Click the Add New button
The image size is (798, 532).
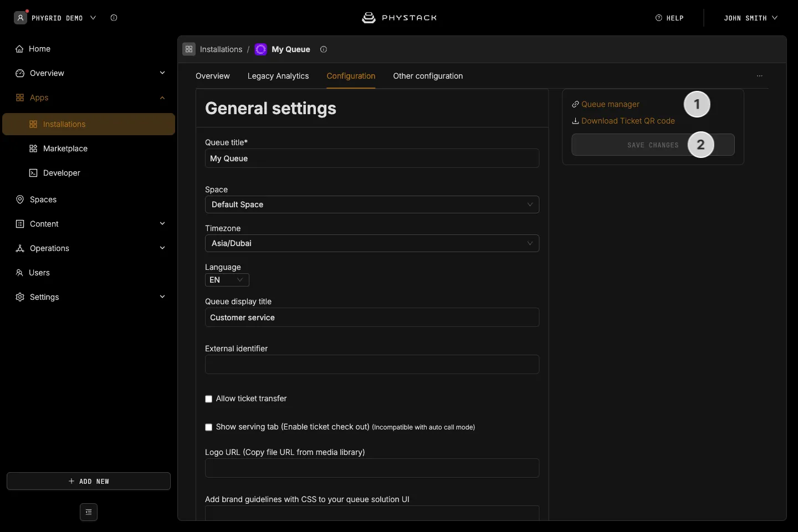tap(89, 481)
